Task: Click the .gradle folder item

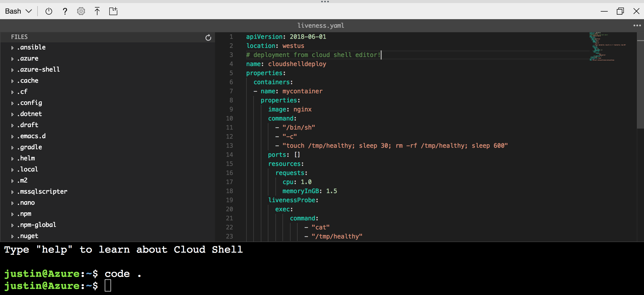Action: [x=29, y=147]
